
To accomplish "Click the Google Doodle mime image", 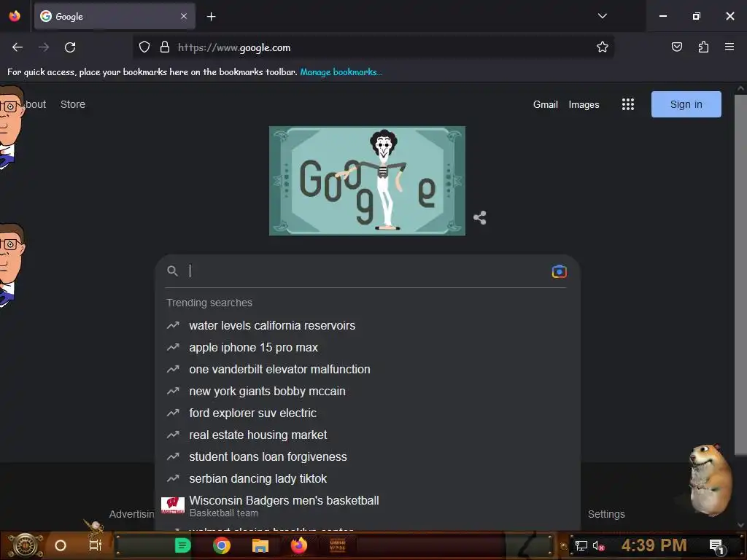I will 367,181.
